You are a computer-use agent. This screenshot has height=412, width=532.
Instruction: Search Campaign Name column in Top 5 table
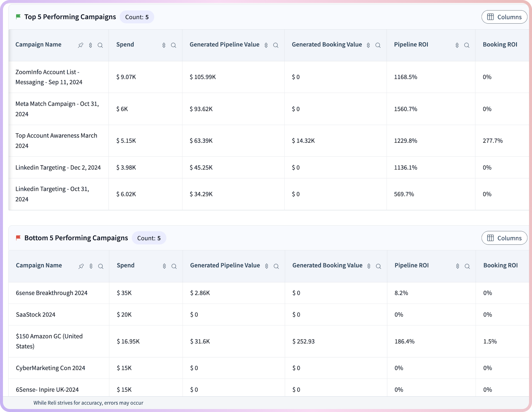tap(100, 45)
